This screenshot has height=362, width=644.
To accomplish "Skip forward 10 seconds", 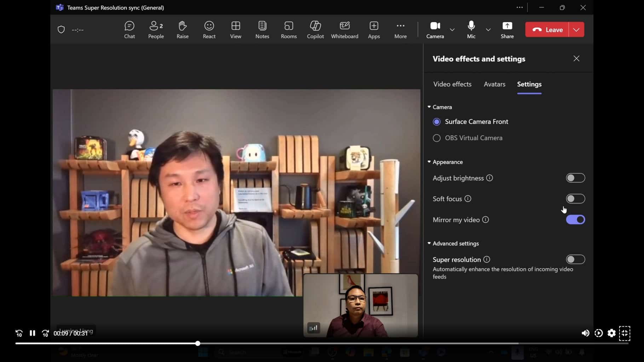I will pos(45,333).
